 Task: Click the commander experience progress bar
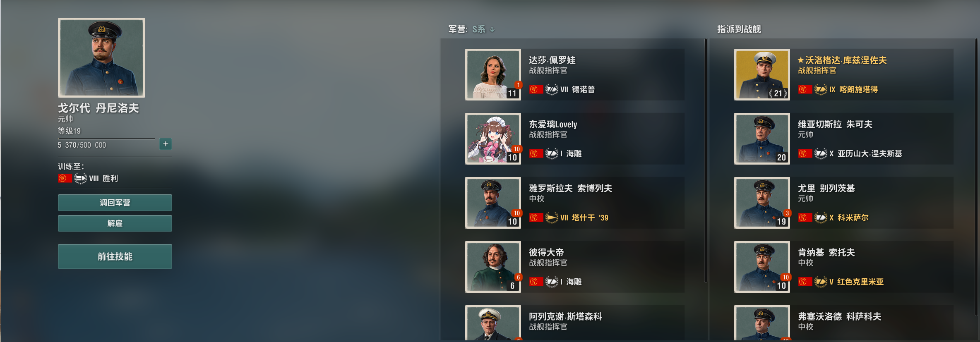coord(106,139)
